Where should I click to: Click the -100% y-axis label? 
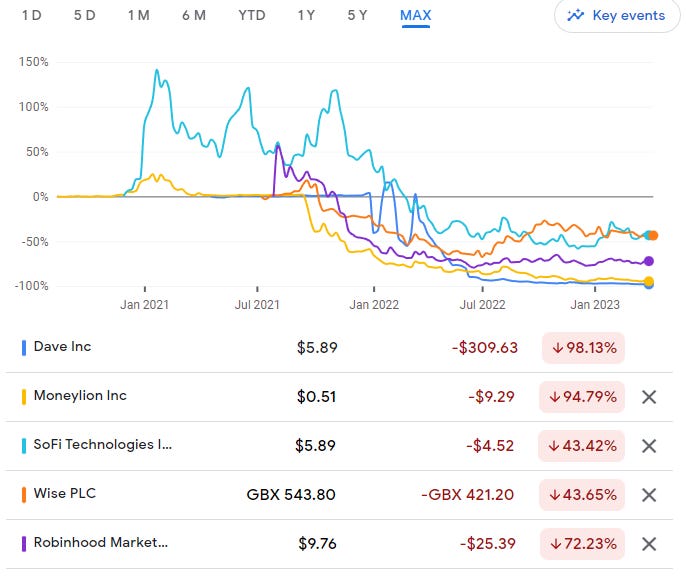[32, 286]
